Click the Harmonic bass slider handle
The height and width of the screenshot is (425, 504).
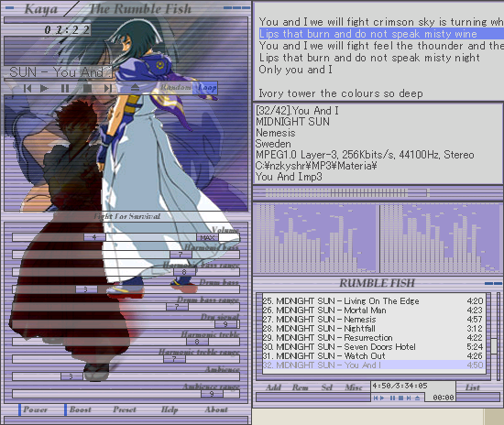181,255
